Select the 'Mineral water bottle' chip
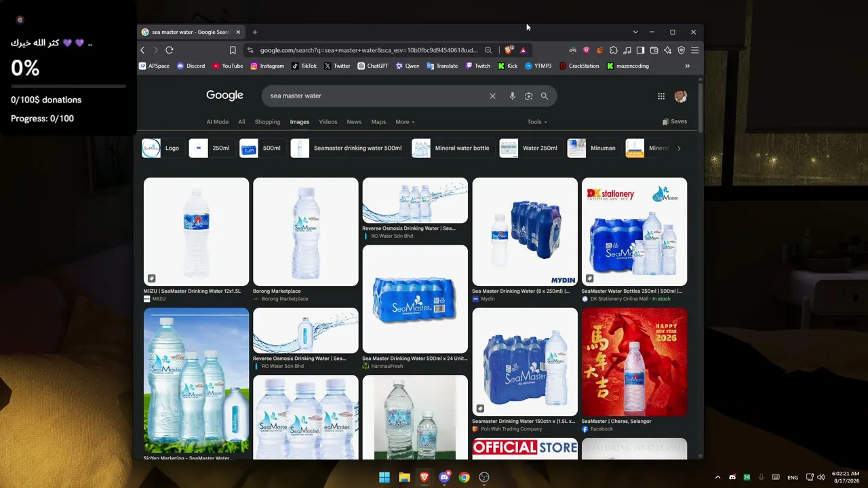 click(x=452, y=148)
